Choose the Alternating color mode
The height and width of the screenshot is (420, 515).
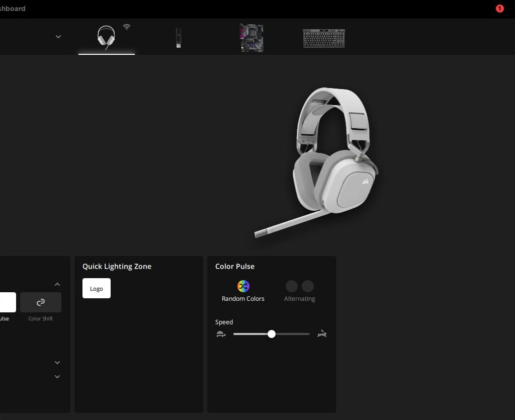point(299,287)
